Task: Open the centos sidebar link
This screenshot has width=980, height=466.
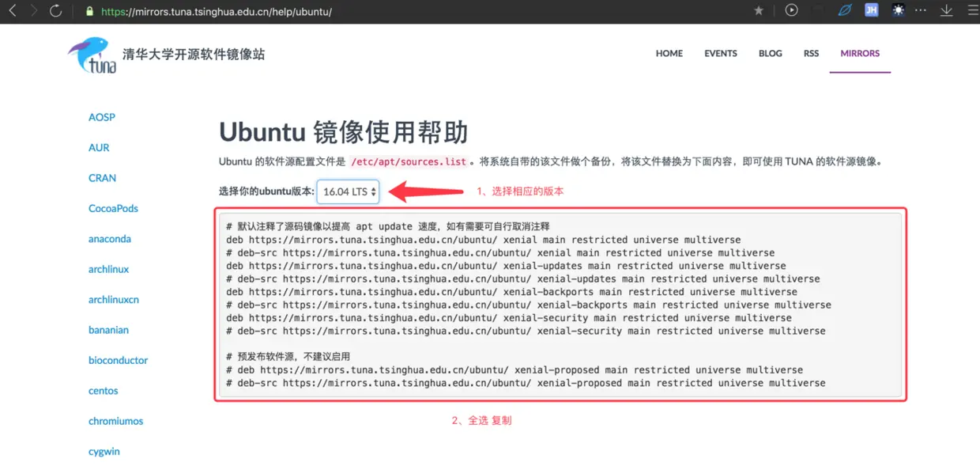Action: point(103,391)
